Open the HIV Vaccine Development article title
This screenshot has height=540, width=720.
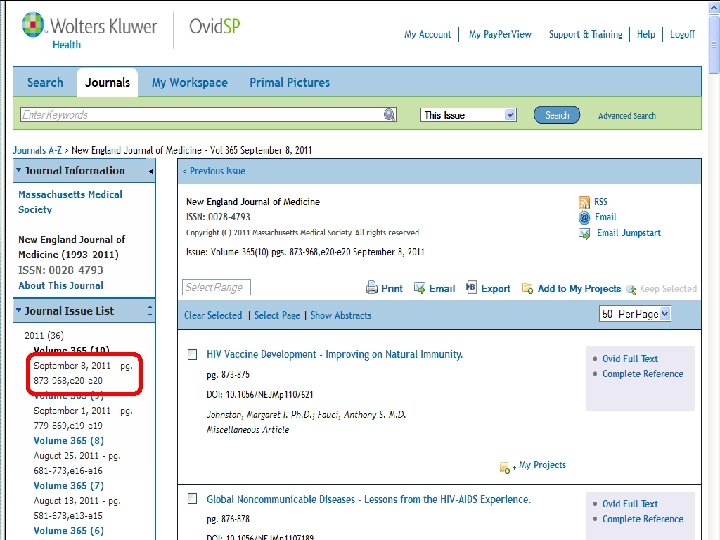click(x=334, y=354)
